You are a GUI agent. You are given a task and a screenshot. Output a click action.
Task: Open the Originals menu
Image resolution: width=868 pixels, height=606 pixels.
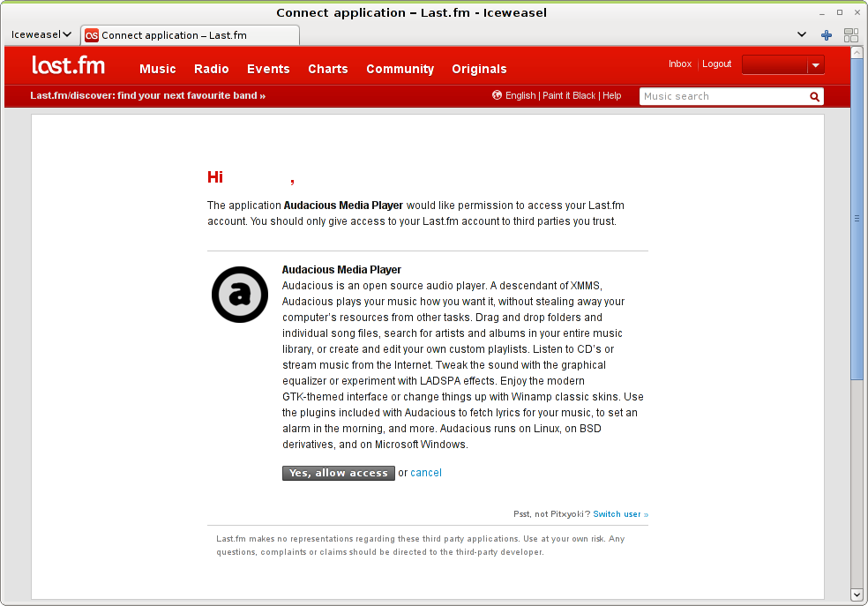[479, 69]
